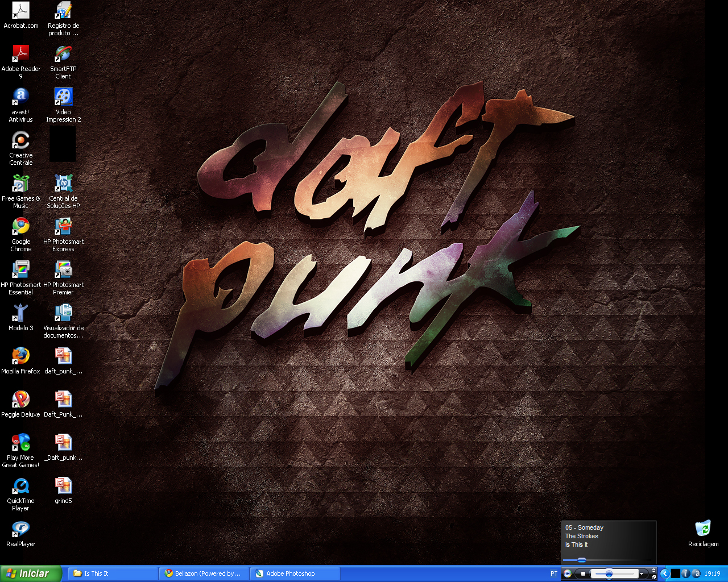The width and height of the screenshot is (728, 582).
Task: Open the media player toolbar dropdown arrow
Action: pos(642,574)
